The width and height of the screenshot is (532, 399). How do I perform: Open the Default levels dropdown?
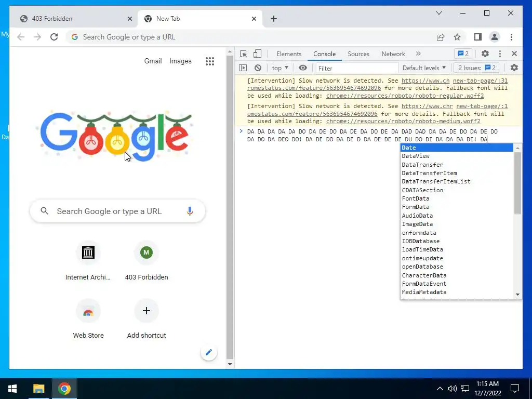coord(424,68)
